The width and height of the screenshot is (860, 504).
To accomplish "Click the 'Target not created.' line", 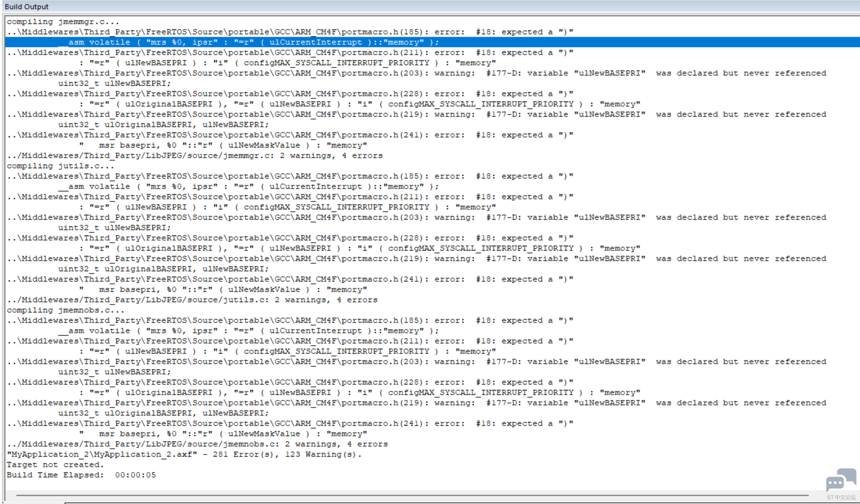I will click(55, 465).
